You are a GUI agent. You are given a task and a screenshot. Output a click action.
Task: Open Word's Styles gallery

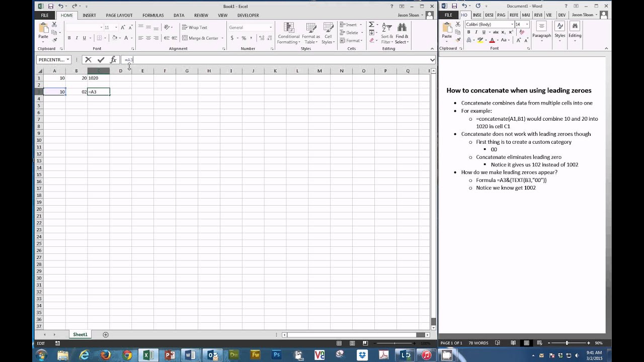(560, 30)
